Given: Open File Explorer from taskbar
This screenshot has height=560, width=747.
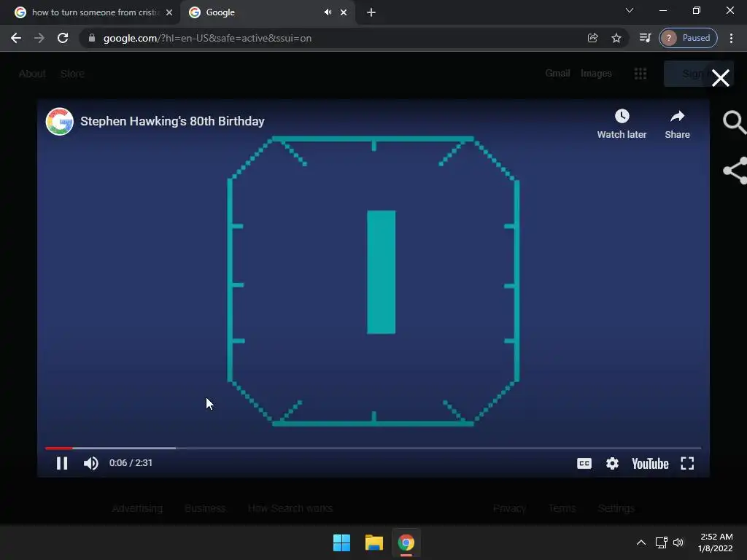Looking at the screenshot, I should tap(374, 542).
